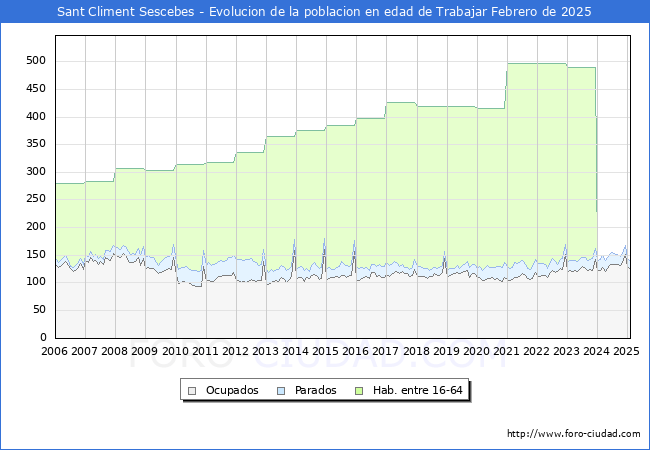Click the 350 y-axis value
Image resolution: width=650 pixels, height=450 pixels.
coord(36,144)
